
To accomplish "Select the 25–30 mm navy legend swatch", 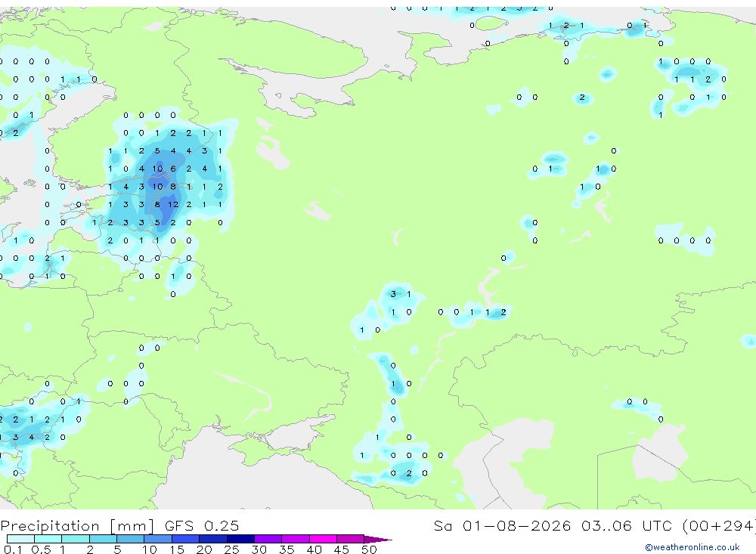I will click(x=240, y=539).
